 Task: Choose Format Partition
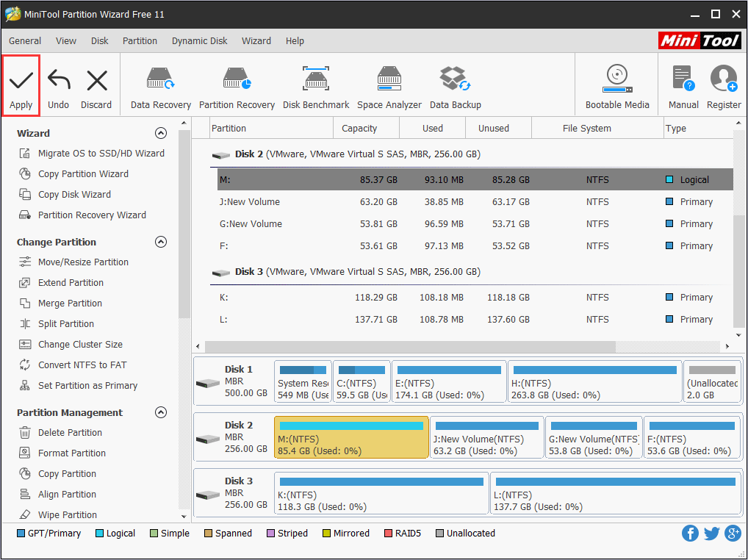[62, 453]
